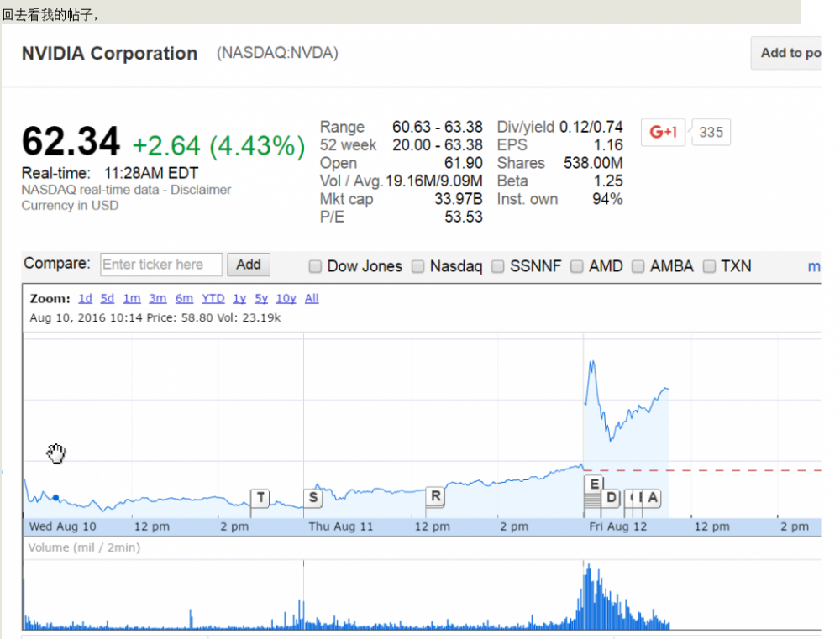Select the R news marker on chart

pyautogui.click(x=435, y=496)
